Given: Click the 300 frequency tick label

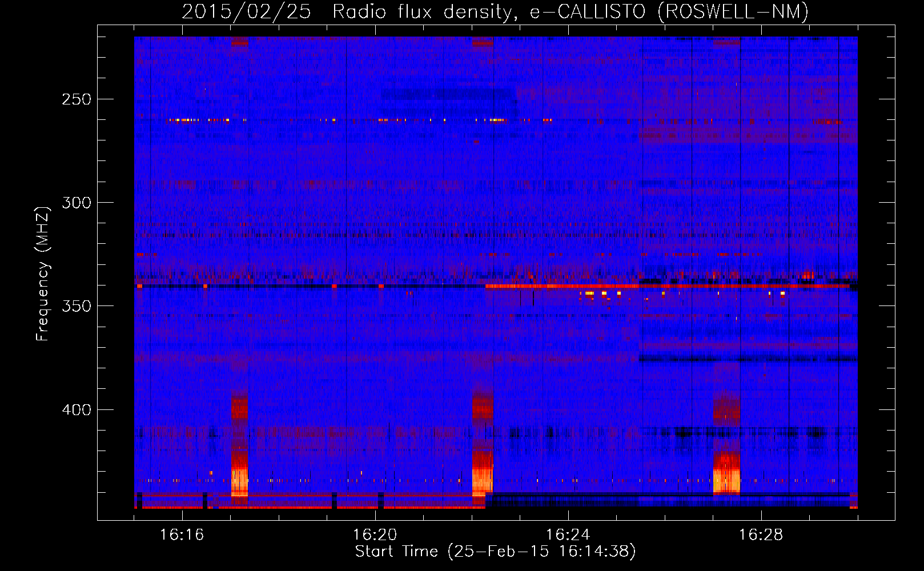Looking at the screenshot, I should [76, 203].
